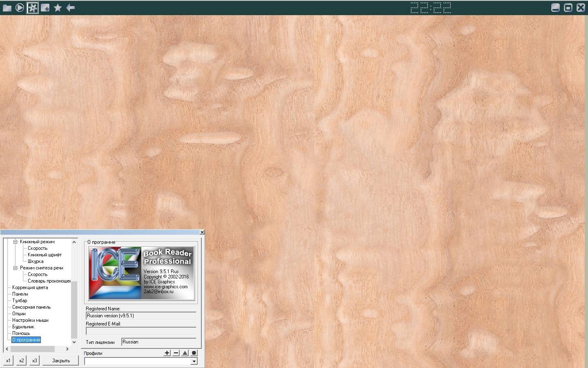Click the profile gear settings button
The height and width of the screenshot is (368, 588).
click(194, 353)
